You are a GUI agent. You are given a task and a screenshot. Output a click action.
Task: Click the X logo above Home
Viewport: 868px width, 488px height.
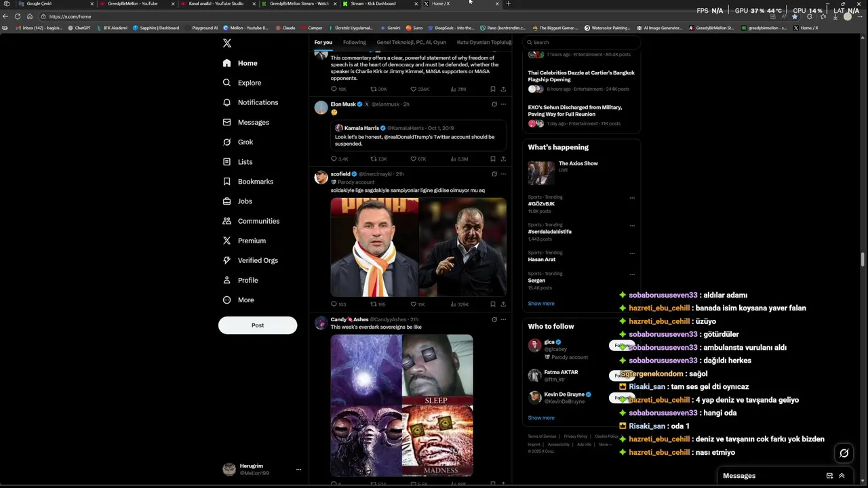227,43
